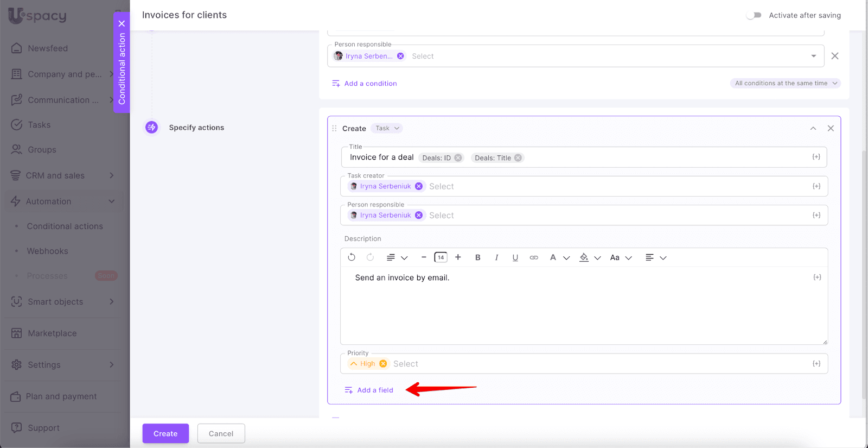
Task: Insert a link with the link icon
Action: tap(534, 257)
